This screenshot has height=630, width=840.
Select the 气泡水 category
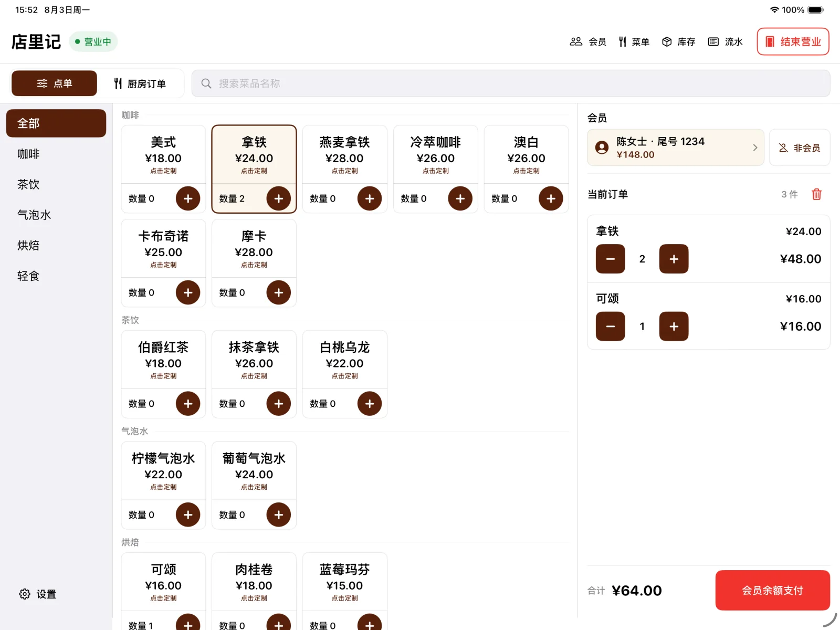[56, 215]
